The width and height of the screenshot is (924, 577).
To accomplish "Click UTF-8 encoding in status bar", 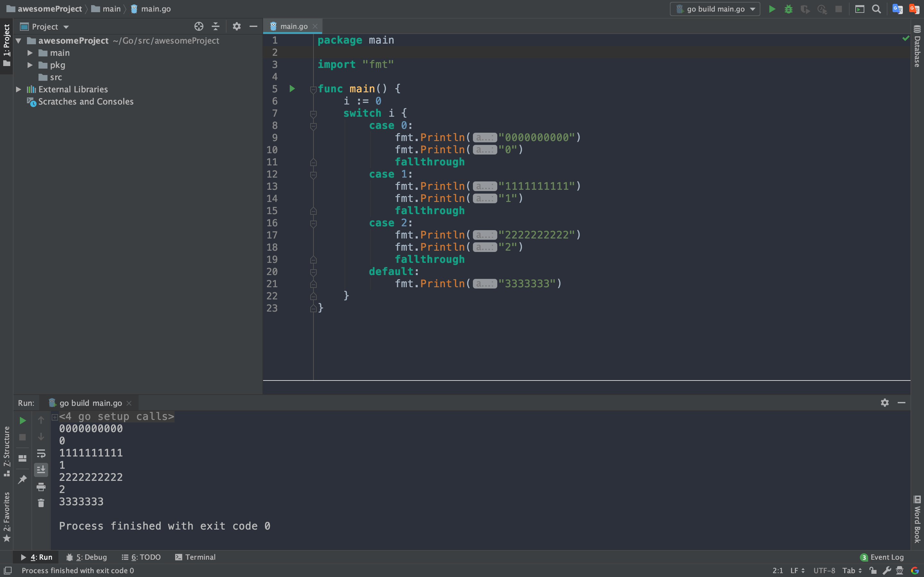I will [824, 571].
